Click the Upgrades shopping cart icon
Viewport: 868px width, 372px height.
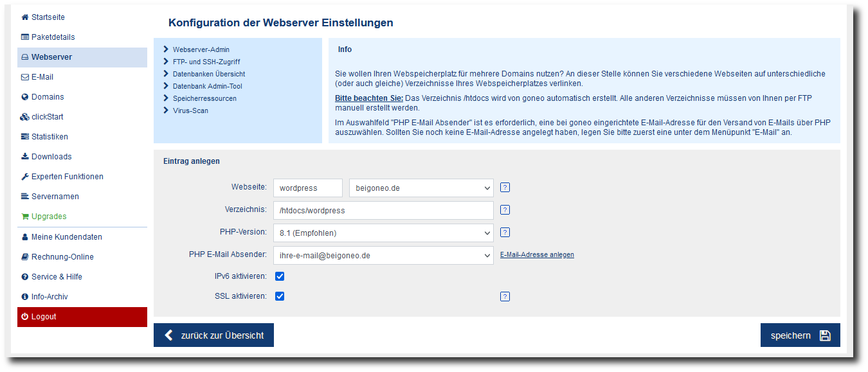tap(25, 217)
